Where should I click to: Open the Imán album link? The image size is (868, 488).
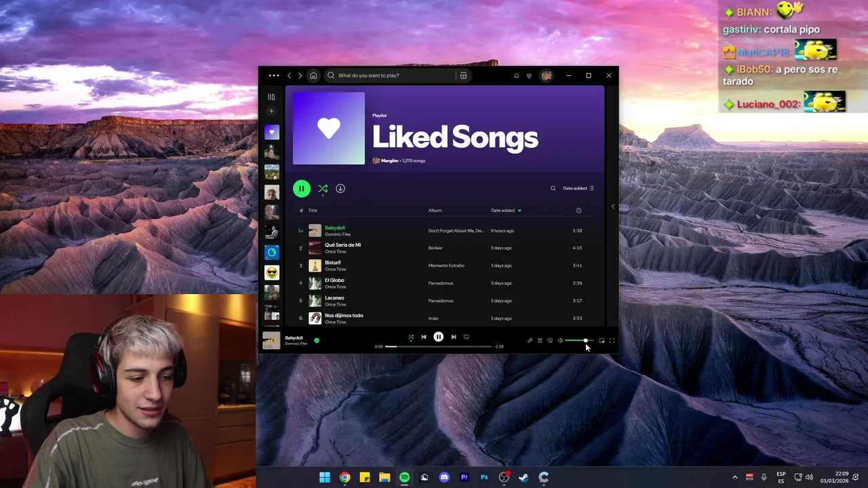tap(433, 319)
